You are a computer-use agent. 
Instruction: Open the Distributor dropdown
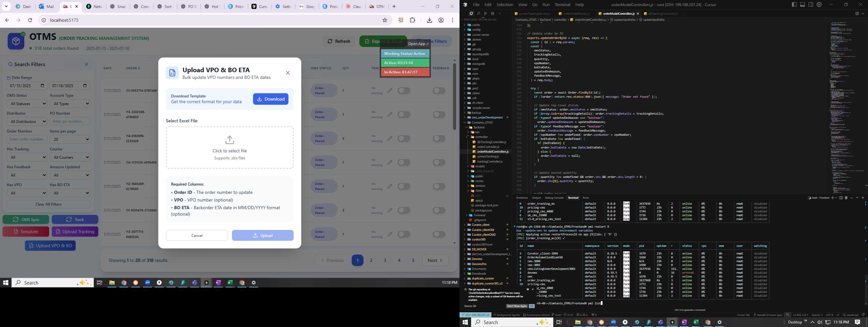pos(26,121)
